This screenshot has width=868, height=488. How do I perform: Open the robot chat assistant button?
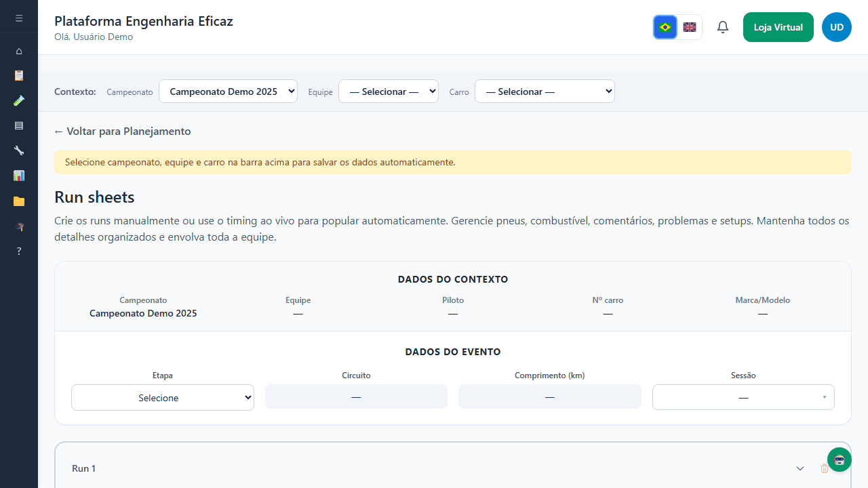839,460
